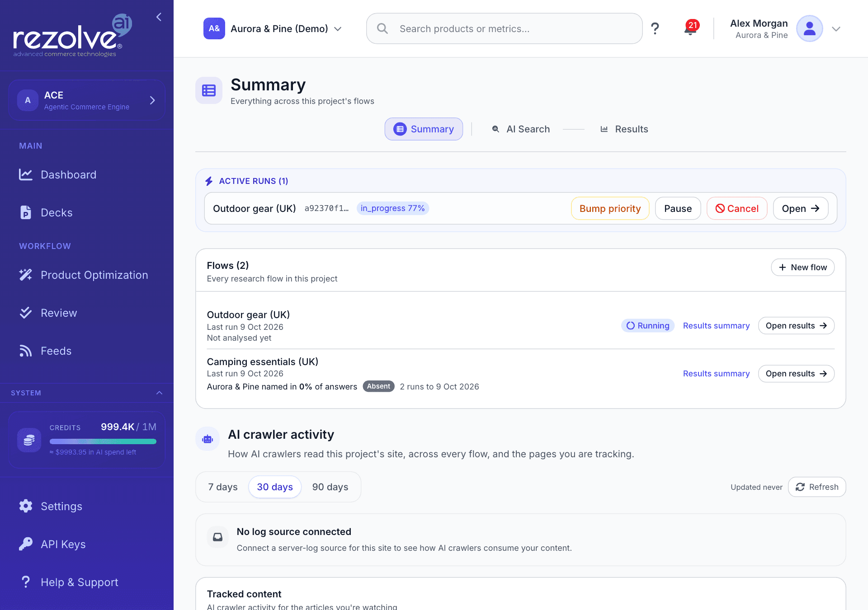Switch to the Summary tab
The image size is (868, 610).
pos(424,129)
